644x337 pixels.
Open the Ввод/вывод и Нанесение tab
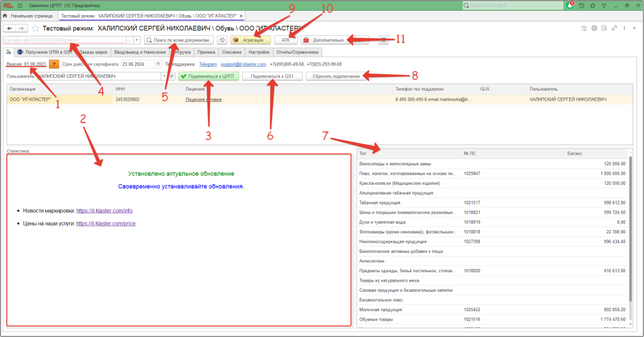pyautogui.click(x=140, y=52)
